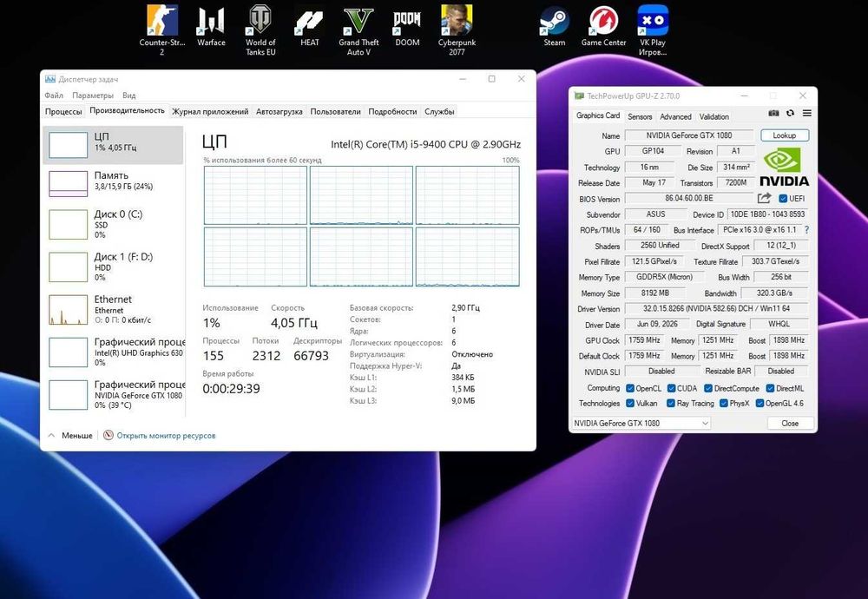868x599 pixels.
Task: Open the NVIDIA GeForce GTX 1080 GPU dropdown
Action: click(x=641, y=423)
